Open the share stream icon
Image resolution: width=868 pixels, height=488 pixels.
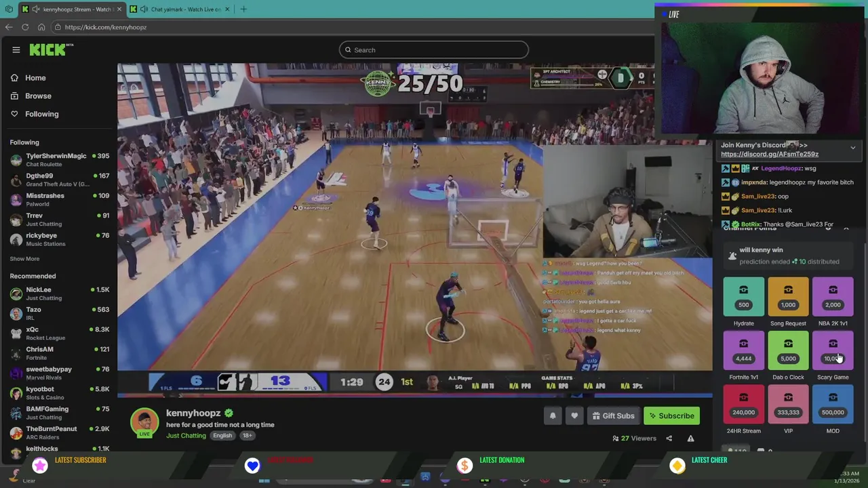(669, 439)
